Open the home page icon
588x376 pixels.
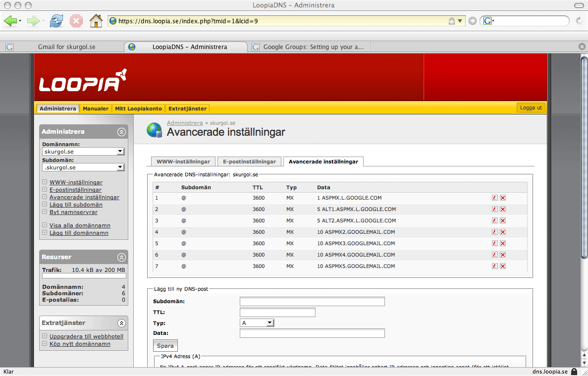pos(96,21)
